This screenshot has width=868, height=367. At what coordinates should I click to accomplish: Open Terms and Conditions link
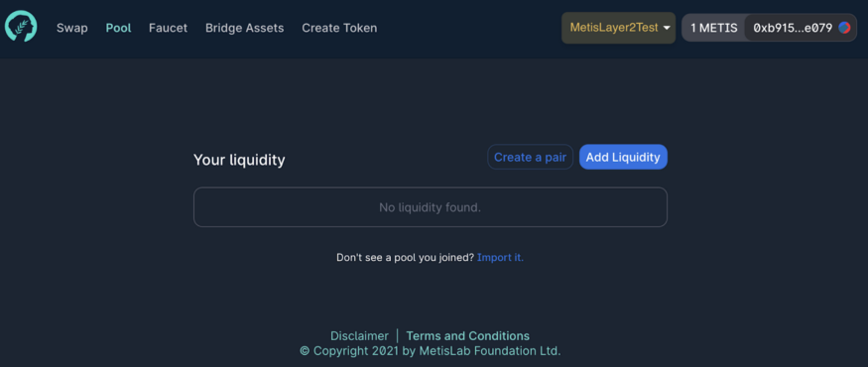pos(468,336)
